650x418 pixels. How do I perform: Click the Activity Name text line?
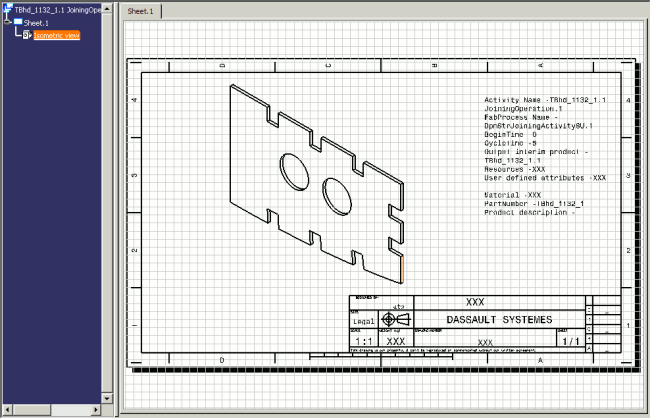544,101
